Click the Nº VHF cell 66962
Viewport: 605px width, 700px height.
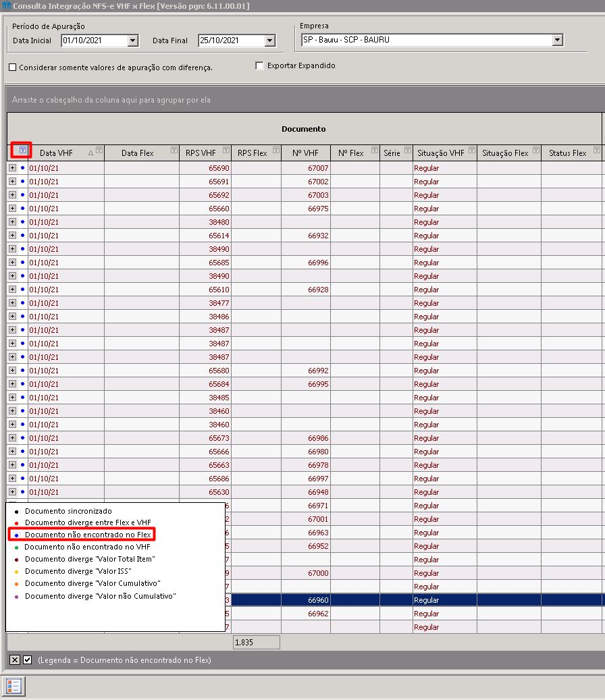[306, 614]
